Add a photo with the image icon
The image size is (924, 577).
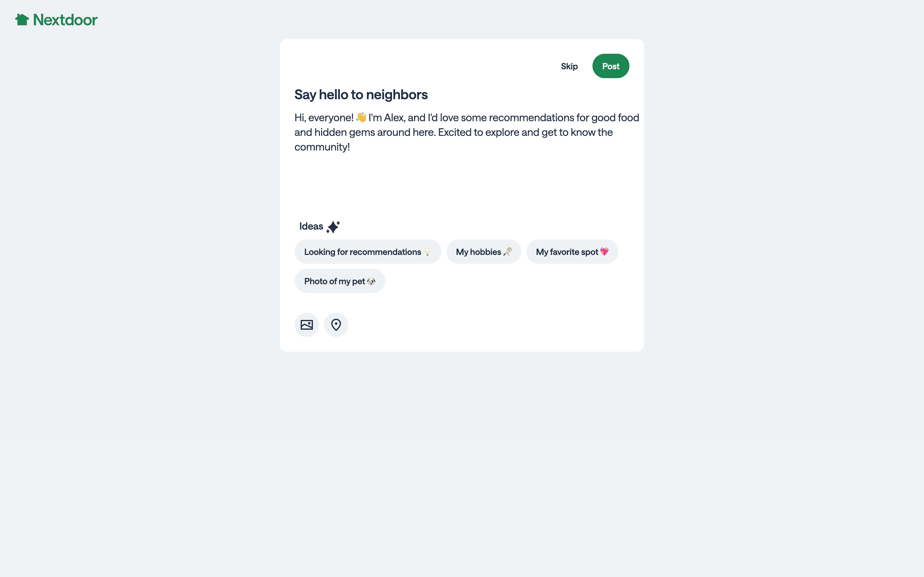pos(306,325)
